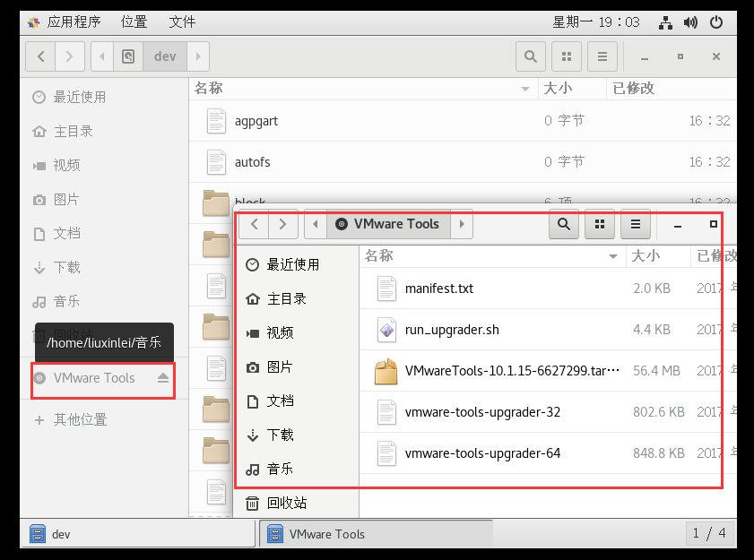Viewport: 754px width, 560px height.
Task: Click the block folder icon
Action: pyautogui.click(x=216, y=202)
